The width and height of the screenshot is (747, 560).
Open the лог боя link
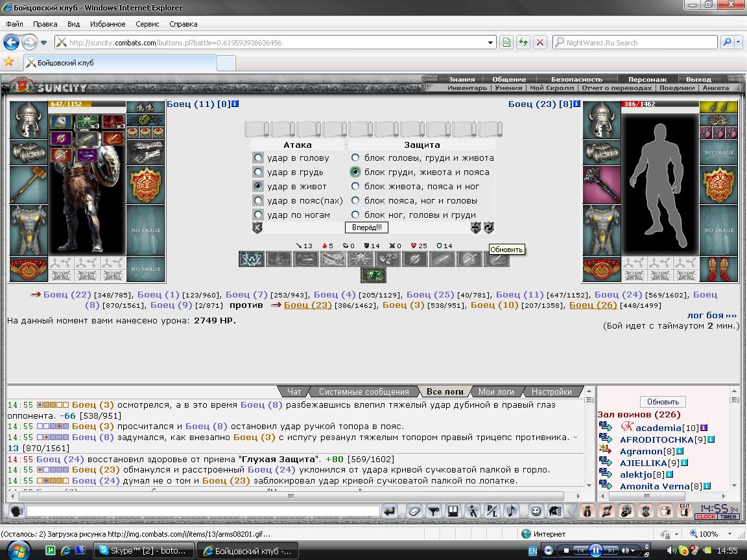pos(712,315)
